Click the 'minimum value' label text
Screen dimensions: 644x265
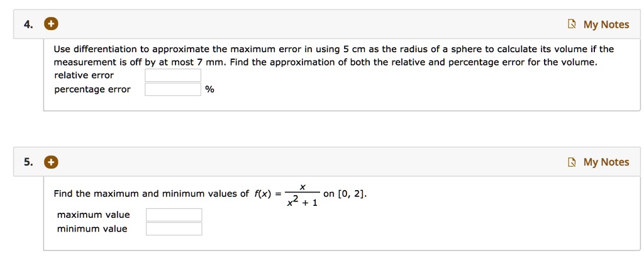point(92,229)
